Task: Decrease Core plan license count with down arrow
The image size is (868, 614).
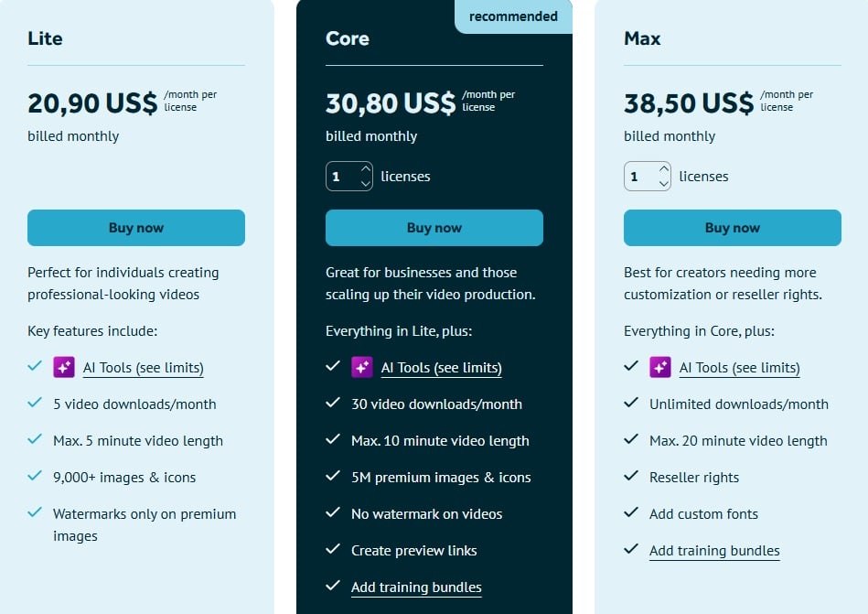Action: pyautogui.click(x=366, y=183)
